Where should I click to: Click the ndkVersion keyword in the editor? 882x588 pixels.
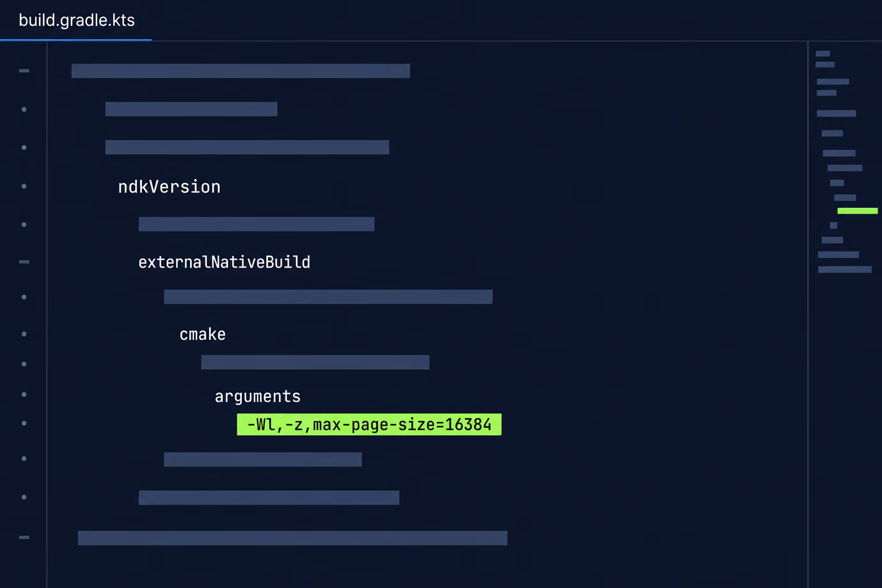coord(169,187)
